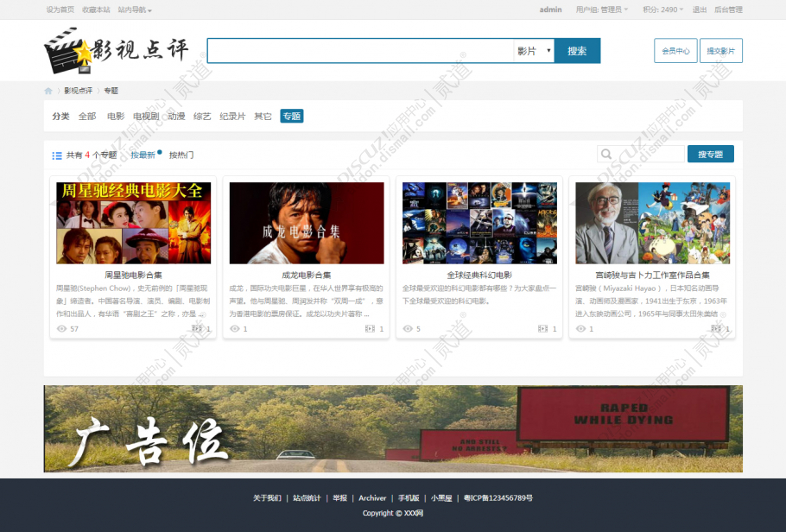Open the 影片 search type dropdown

(x=534, y=51)
